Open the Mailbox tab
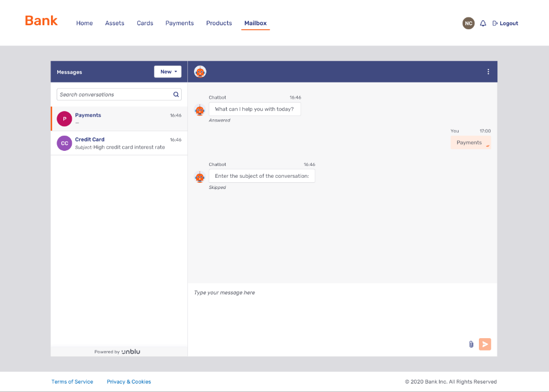Image resolution: width=549 pixels, height=392 pixels. 255,23
